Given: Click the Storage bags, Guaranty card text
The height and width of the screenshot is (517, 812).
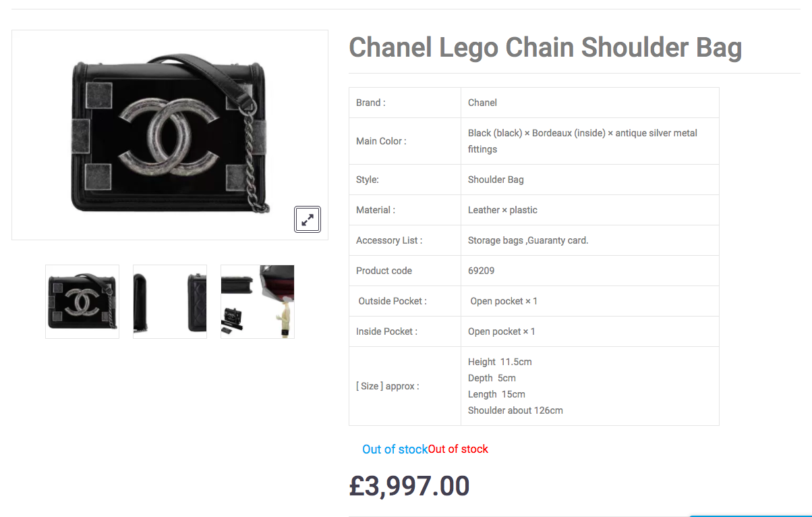Looking at the screenshot, I should pos(528,240).
